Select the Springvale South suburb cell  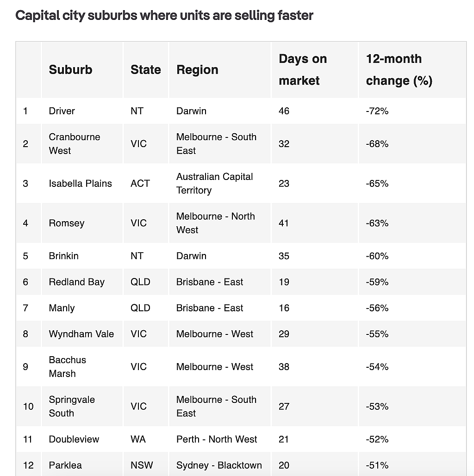pos(82,407)
